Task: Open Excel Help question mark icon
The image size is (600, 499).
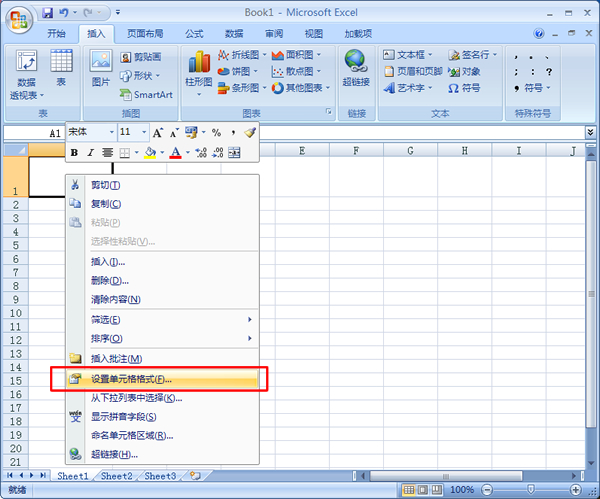Action: point(539,34)
